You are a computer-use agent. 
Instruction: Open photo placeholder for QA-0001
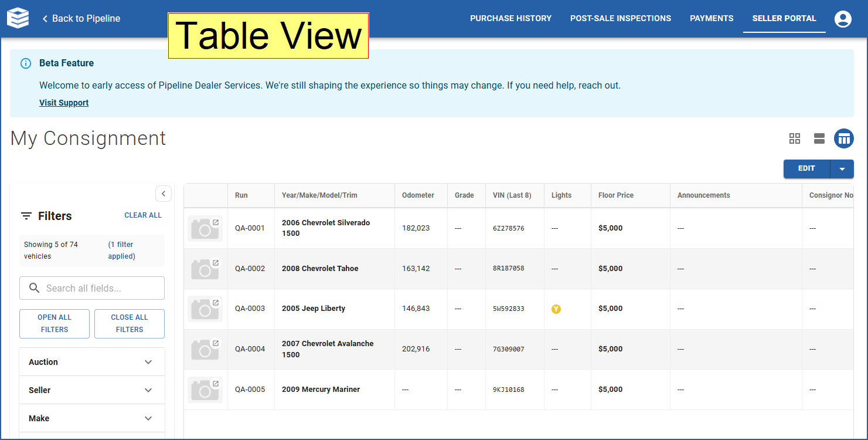(x=205, y=228)
